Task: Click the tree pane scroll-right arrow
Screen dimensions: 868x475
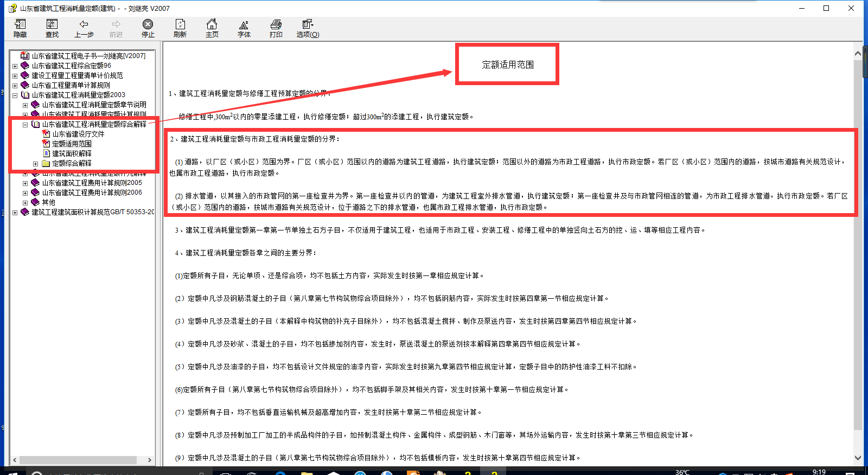Action: pyautogui.click(x=150, y=460)
